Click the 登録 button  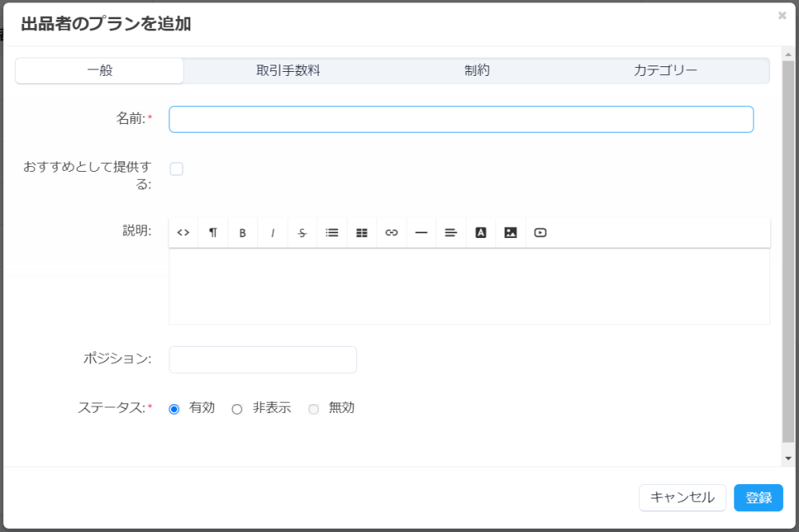pyautogui.click(x=759, y=498)
